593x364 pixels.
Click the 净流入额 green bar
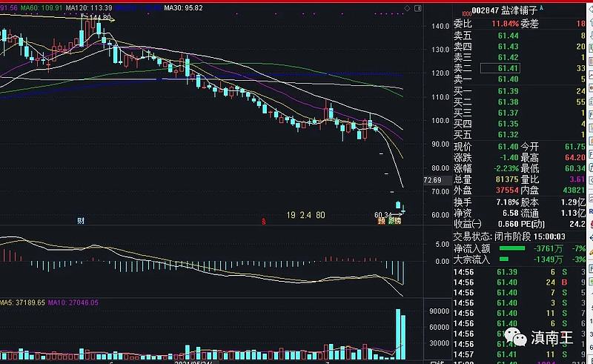(512, 248)
